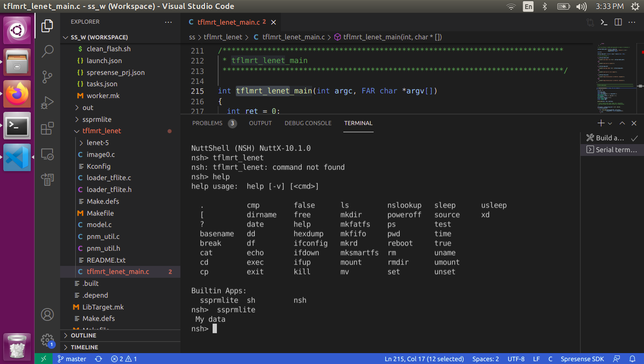Open the Remote Explorer view
644x364 pixels.
47,154
